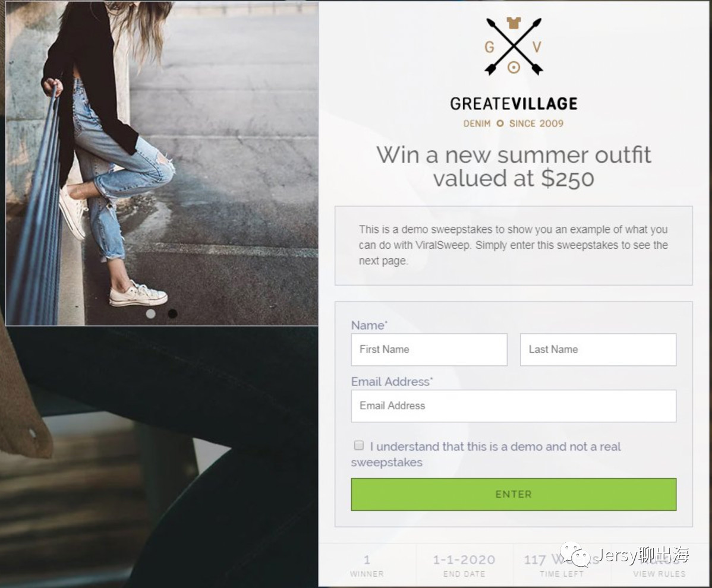Click the jeans photo in the slideshow
The height and width of the screenshot is (588, 712).
(x=162, y=162)
